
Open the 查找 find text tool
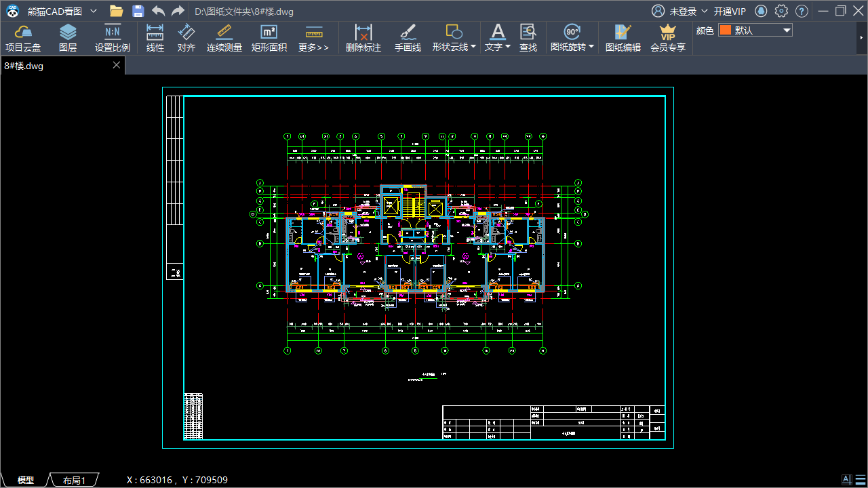pyautogui.click(x=528, y=38)
